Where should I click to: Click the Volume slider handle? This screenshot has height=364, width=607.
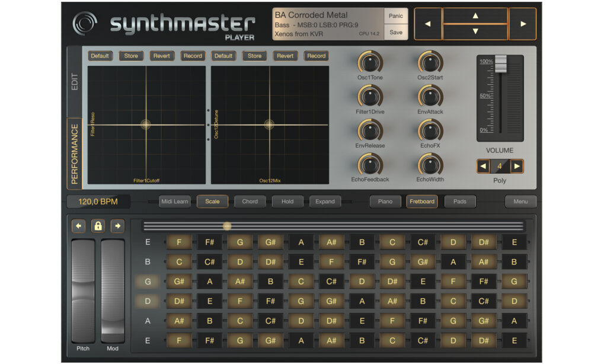[x=501, y=63]
